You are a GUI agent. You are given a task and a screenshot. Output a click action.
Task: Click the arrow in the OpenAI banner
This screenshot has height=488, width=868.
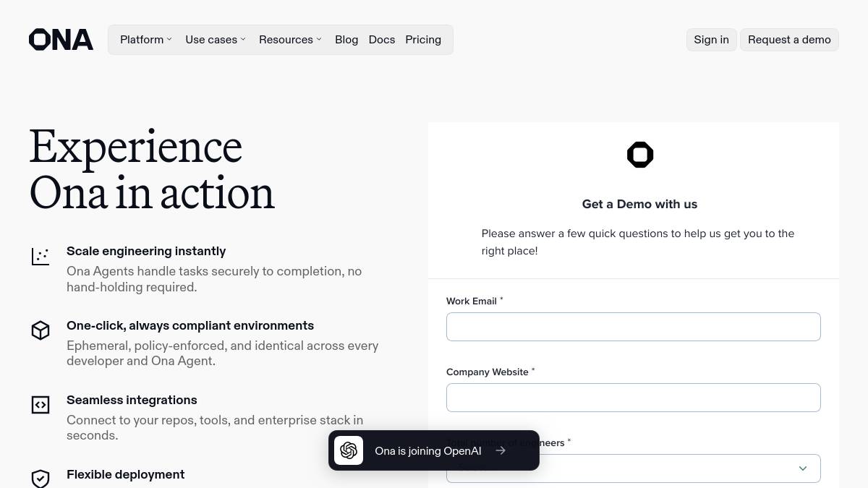(501, 450)
